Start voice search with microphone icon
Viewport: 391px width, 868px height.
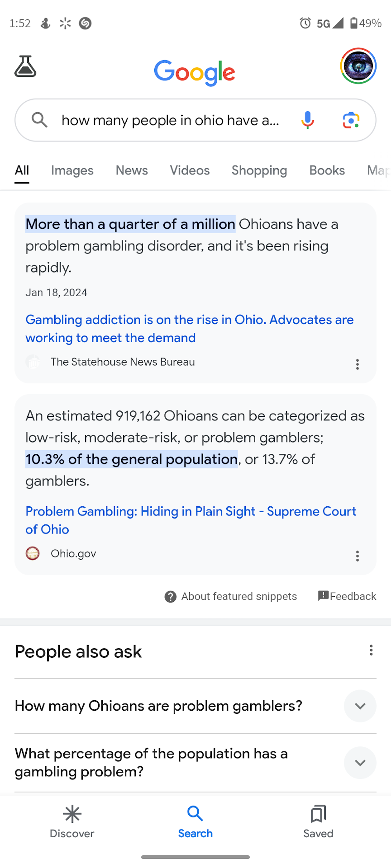308,120
